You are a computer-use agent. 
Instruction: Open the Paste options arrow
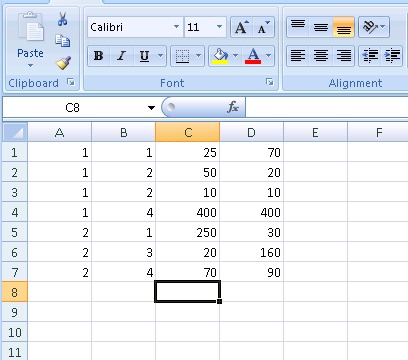pyautogui.click(x=30, y=65)
